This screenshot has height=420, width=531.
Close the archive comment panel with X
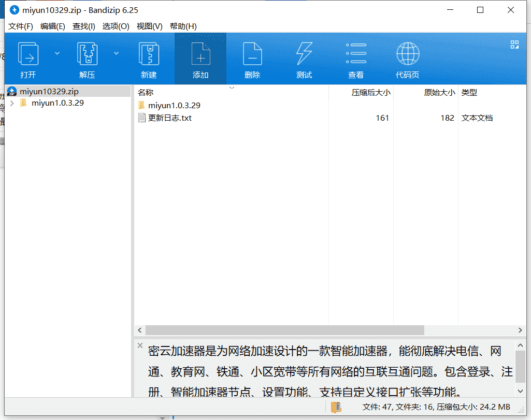coord(140,345)
